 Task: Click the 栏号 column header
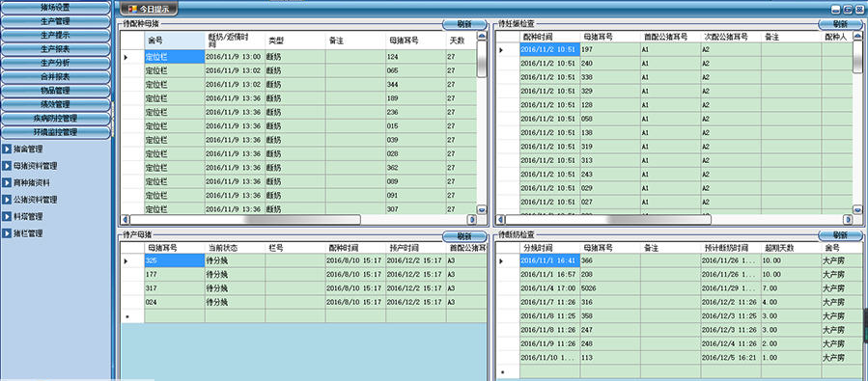click(x=295, y=248)
